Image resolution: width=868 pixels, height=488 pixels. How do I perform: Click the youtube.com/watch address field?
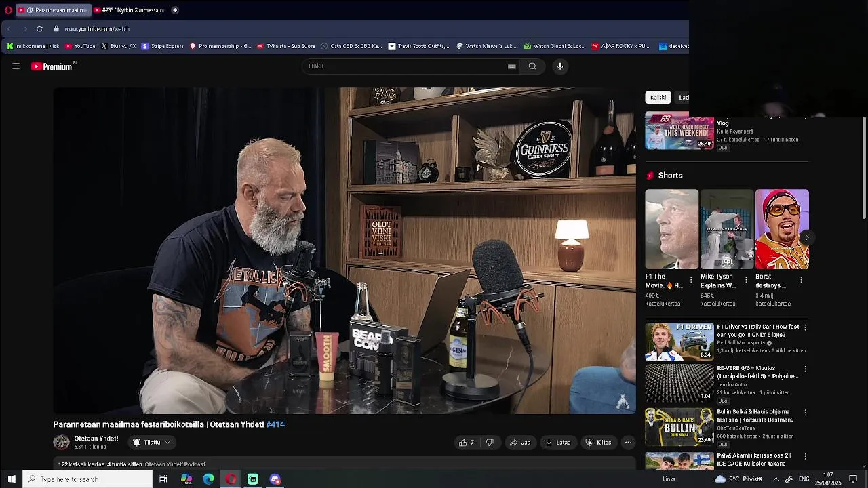coord(97,29)
